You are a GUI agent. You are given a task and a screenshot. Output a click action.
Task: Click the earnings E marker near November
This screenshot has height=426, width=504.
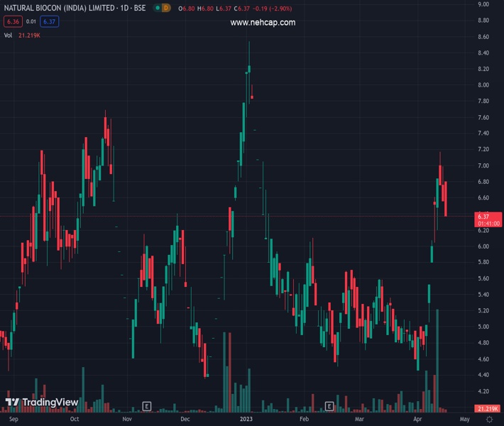click(x=147, y=406)
